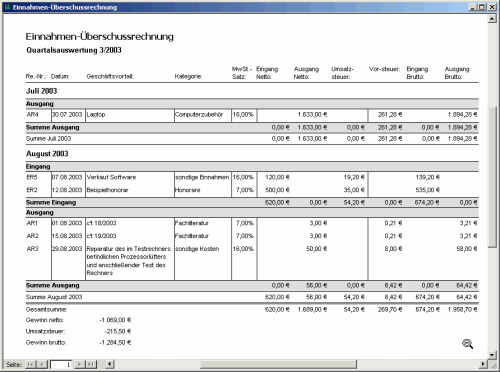500x372 pixels.
Task: Open the window system menu icon in title bar
Action: coord(8,7)
